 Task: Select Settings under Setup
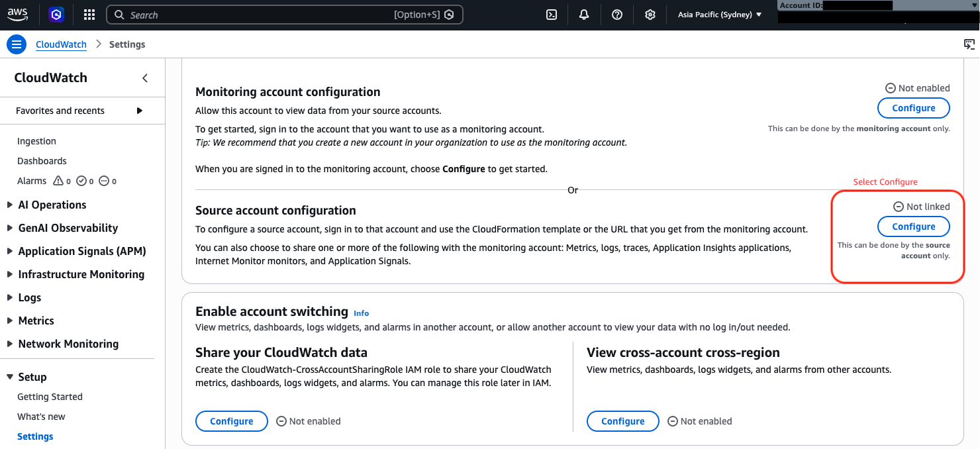(x=35, y=436)
